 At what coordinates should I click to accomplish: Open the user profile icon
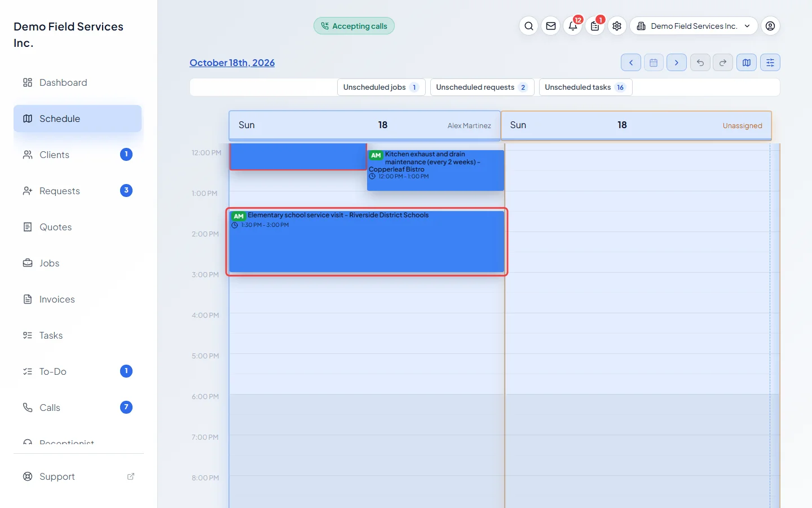770,26
